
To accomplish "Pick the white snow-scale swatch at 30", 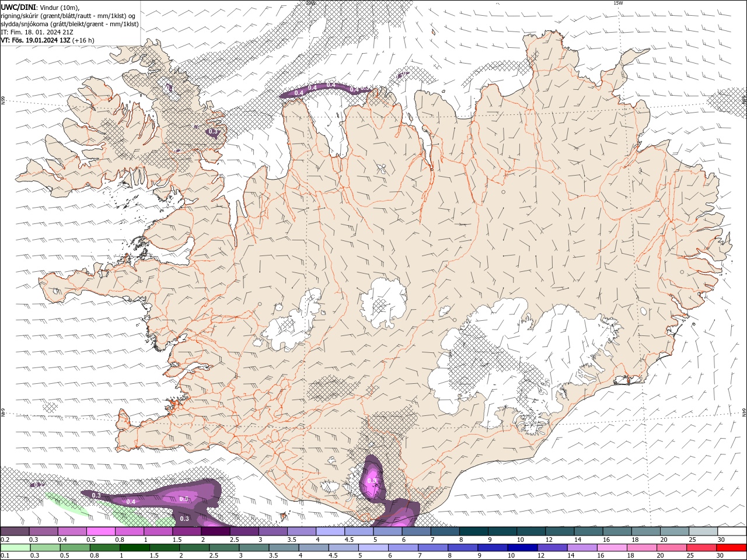I will 731,531.
